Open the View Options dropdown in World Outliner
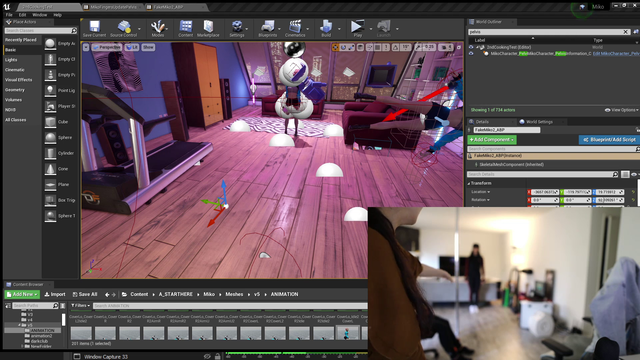 click(x=622, y=110)
